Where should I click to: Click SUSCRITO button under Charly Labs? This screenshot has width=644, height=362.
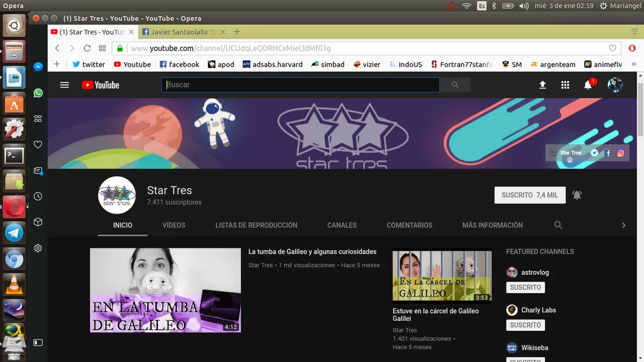point(525,325)
